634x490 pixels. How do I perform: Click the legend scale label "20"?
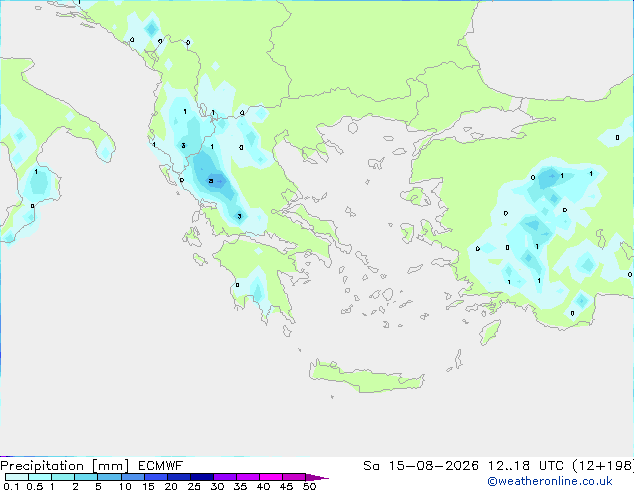click(x=171, y=486)
